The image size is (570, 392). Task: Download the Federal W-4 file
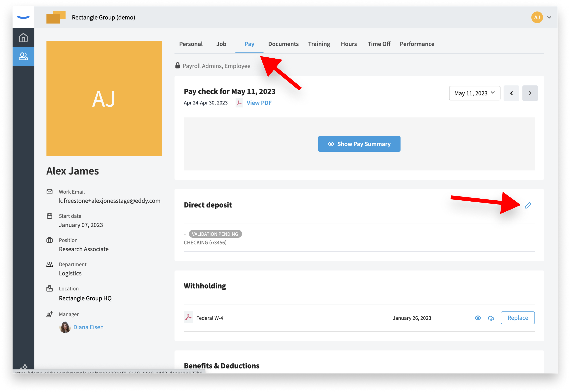(491, 318)
